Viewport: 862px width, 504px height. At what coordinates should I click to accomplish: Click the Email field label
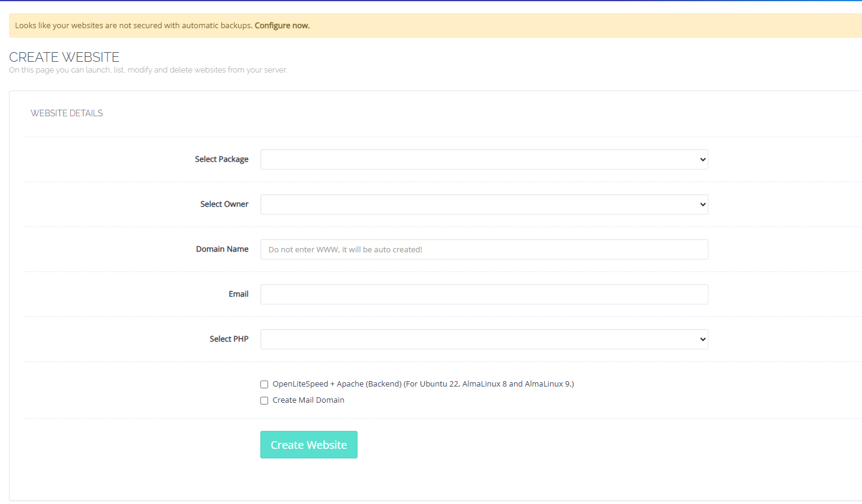238,294
